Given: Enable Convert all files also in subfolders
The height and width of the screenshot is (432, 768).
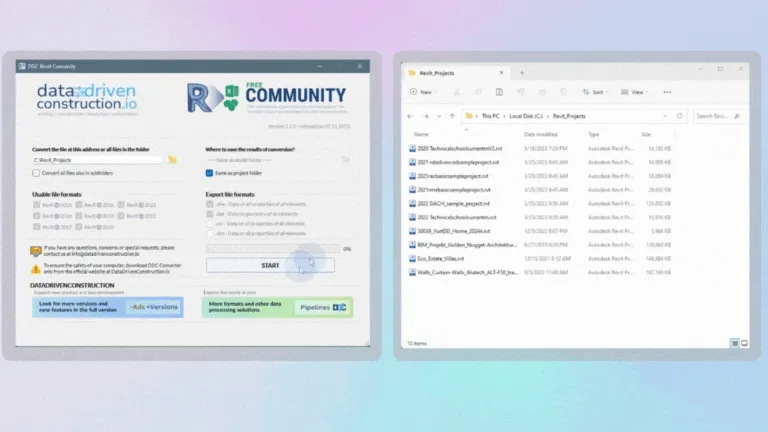Looking at the screenshot, I should pos(36,173).
